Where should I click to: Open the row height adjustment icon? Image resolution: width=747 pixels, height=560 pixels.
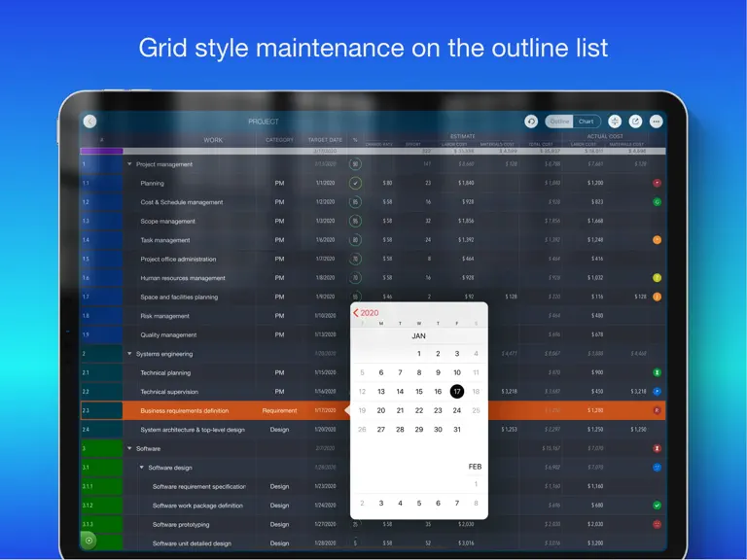click(615, 122)
